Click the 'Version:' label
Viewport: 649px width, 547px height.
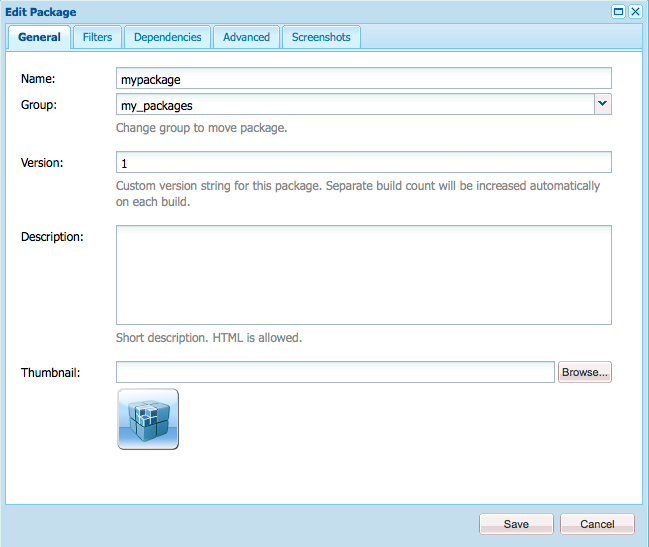[42, 163]
